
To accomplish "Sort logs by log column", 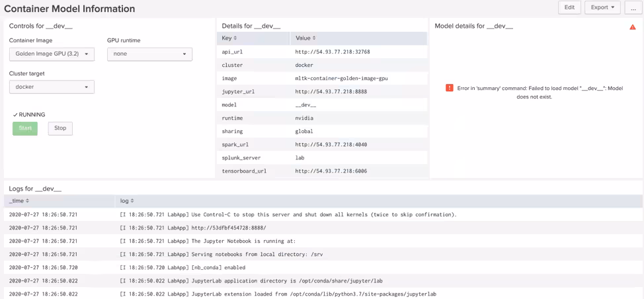I will point(127,201).
